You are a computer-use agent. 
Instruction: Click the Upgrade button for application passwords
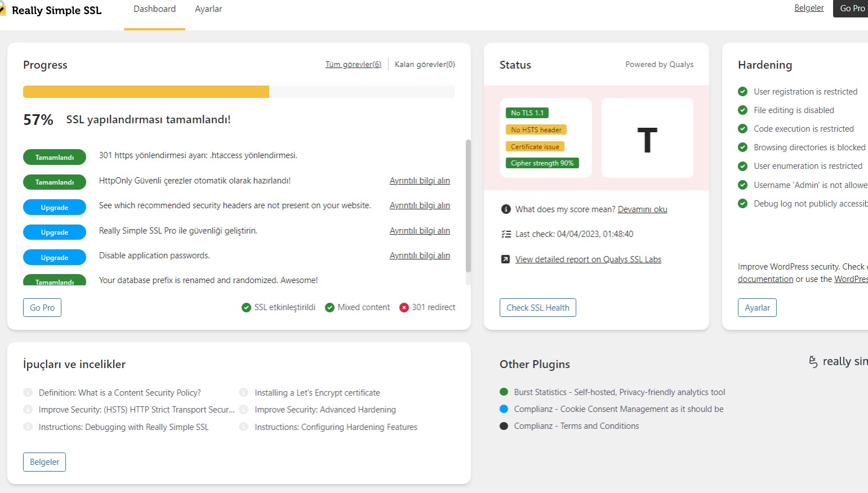click(x=55, y=257)
